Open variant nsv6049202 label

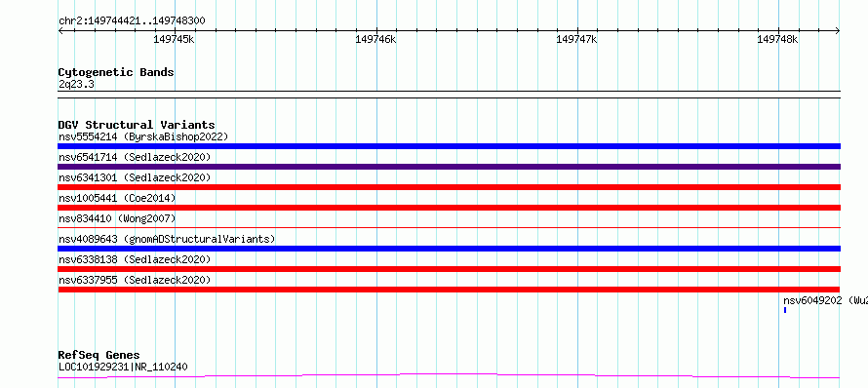(825, 300)
